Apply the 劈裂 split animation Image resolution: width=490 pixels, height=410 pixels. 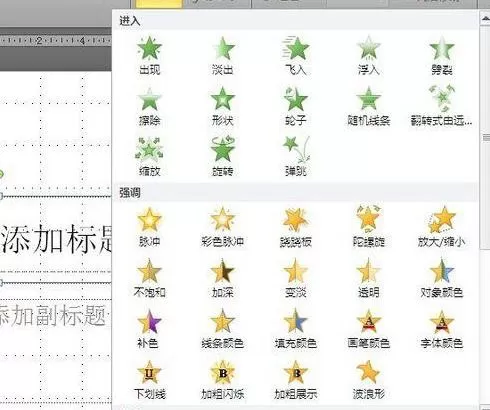click(441, 56)
